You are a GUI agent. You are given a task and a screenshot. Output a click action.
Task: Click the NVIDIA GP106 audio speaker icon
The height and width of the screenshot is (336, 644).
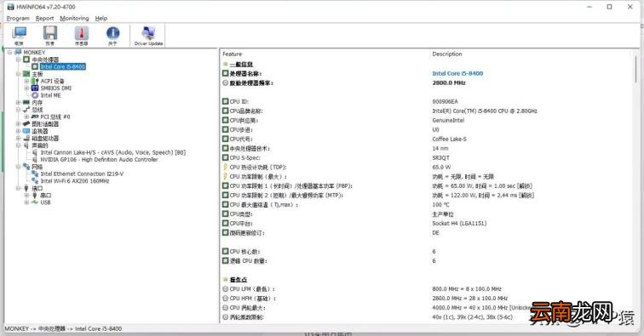[35, 160]
